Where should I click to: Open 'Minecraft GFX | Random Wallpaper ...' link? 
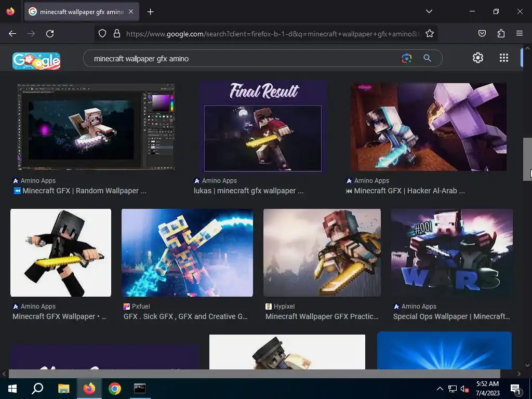(79, 191)
